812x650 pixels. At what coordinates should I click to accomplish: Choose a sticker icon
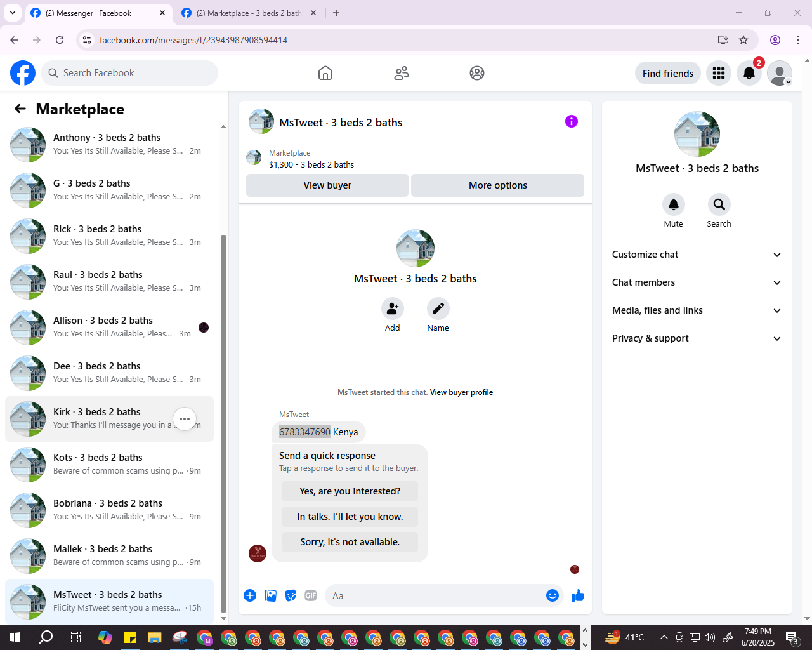(x=291, y=595)
